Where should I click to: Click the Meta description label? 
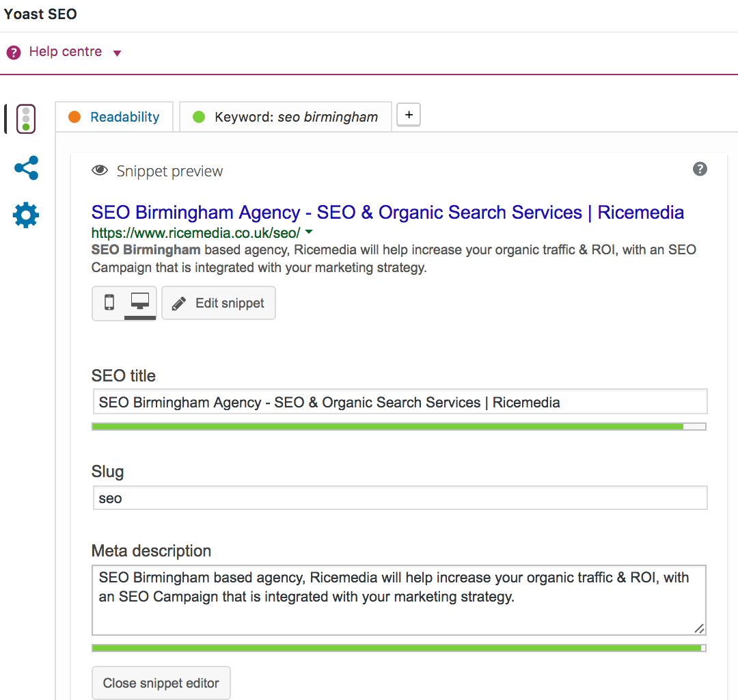click(x=151, y=550)
